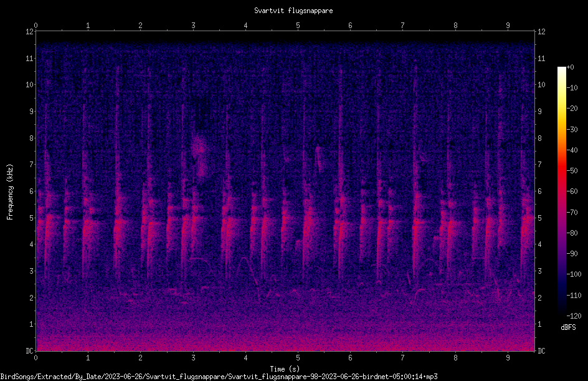Click the '-70' colorbar tick label

(x=572, y=213)
